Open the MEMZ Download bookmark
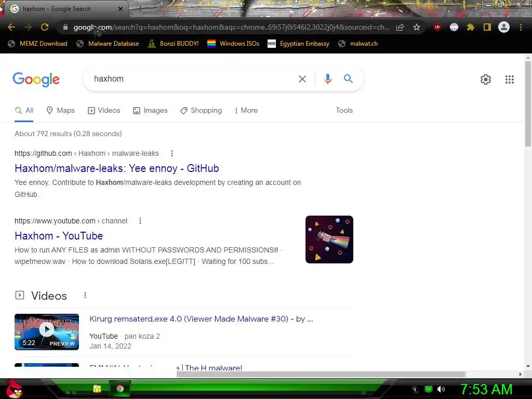Viewport: 532px width, 399px height. (x=37, y=44)
